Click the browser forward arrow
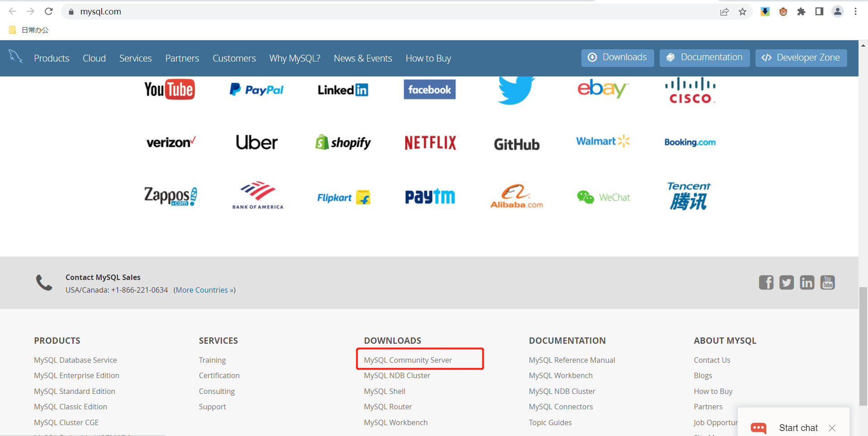Screen dimensions: 868x436 [x=31, y=11]
